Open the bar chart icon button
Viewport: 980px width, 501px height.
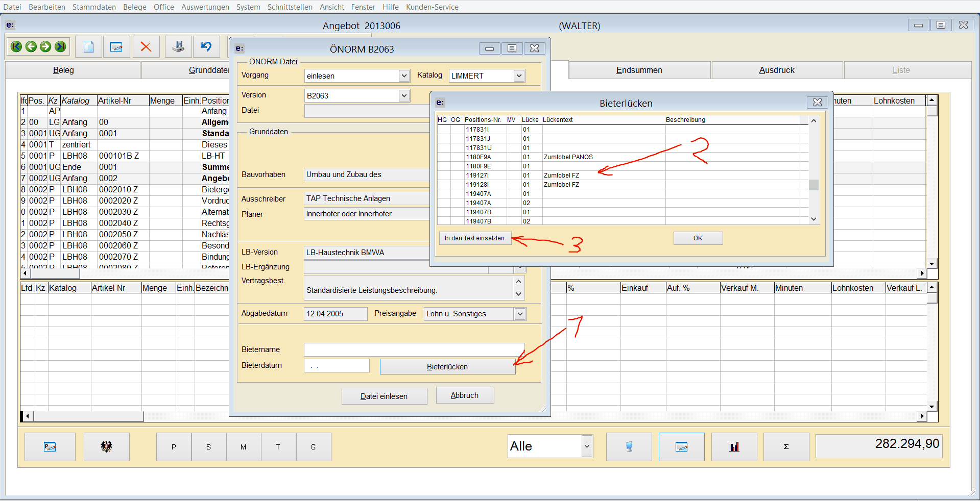pyautogui.click(x=734, y=447)
